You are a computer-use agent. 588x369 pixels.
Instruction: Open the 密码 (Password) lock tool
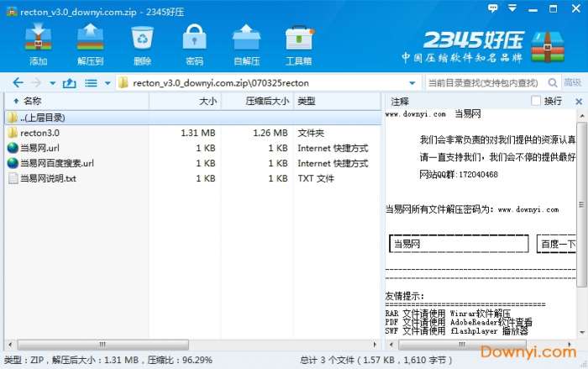194,37
